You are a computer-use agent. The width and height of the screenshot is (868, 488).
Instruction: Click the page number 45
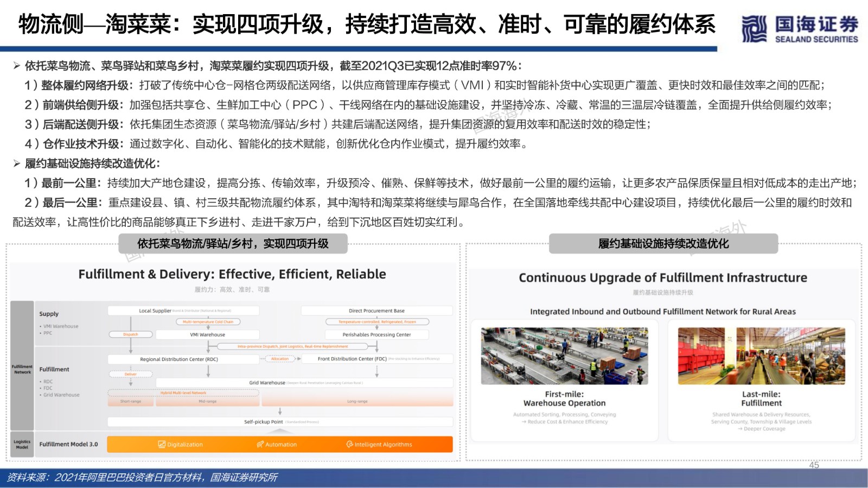coord(814,465)
